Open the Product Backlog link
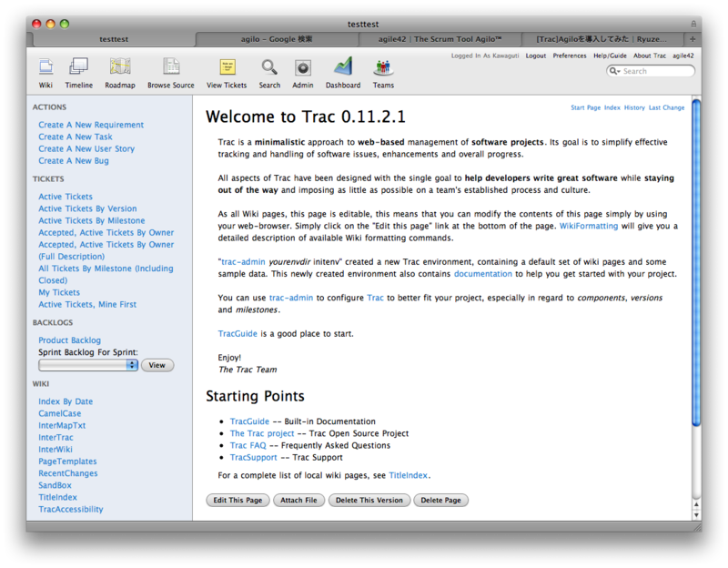The width and height of the screenshot is (728, 568). [x=70, y=340]
